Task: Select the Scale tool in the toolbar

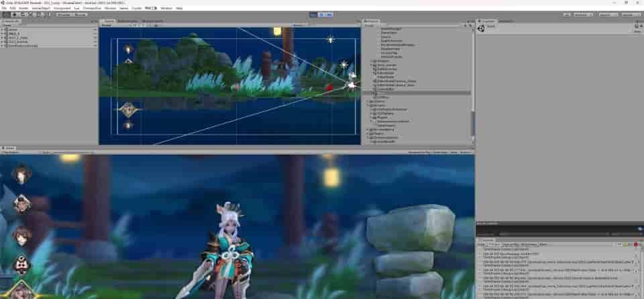Action: tap(32, 14)
